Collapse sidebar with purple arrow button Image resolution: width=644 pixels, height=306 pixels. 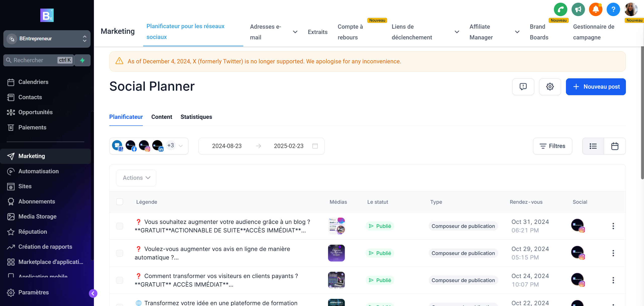click(x=93, y=293)
